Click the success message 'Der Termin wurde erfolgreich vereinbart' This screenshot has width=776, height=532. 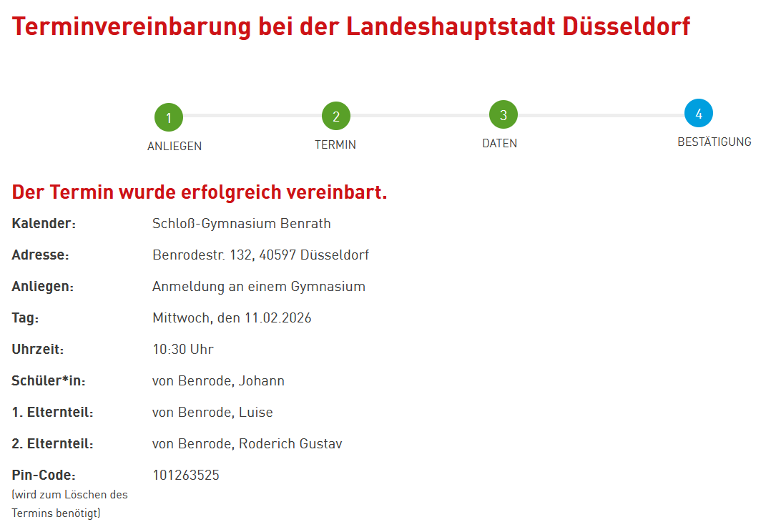(x=200, y=192)
